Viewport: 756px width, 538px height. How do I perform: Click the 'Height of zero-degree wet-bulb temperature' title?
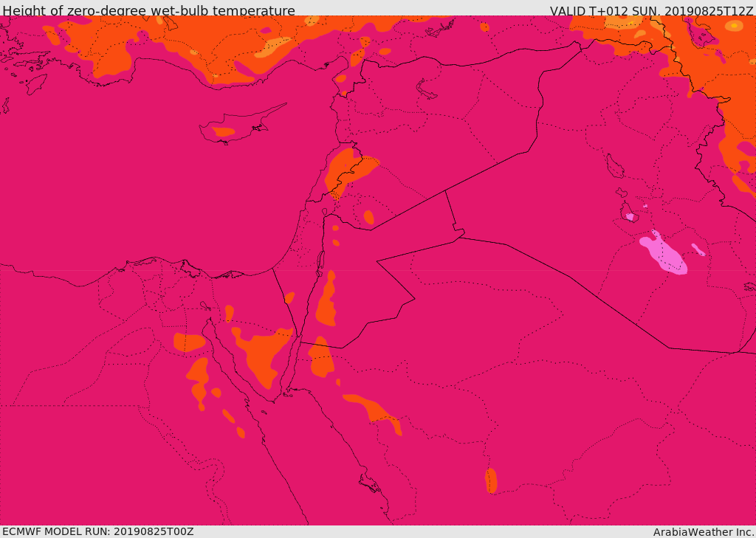click(148, 10)
